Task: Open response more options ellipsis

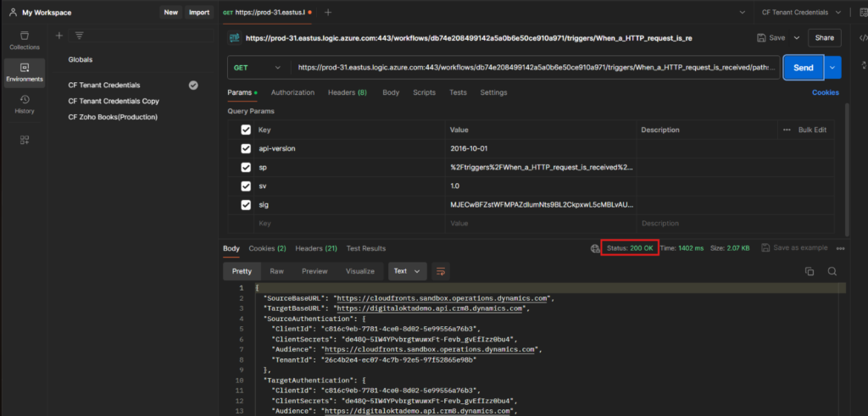Action: click(840, 248)
